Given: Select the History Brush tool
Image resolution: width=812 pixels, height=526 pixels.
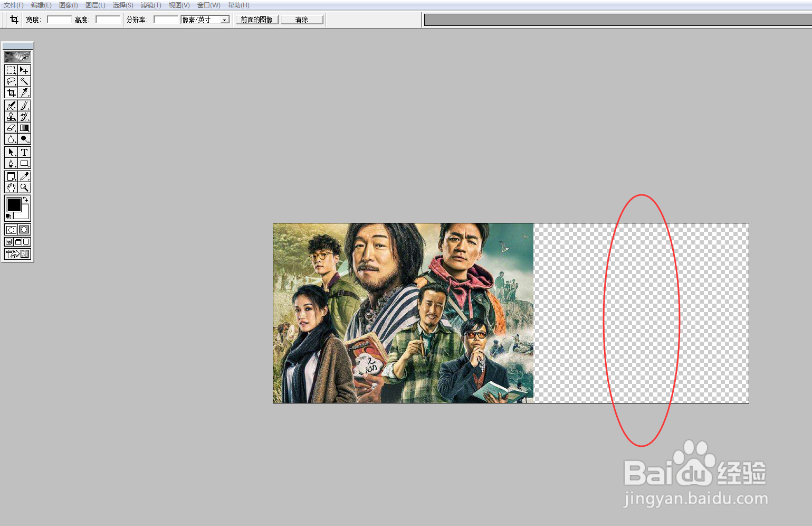Looking at the screenshot, I should tap(24, 117).
